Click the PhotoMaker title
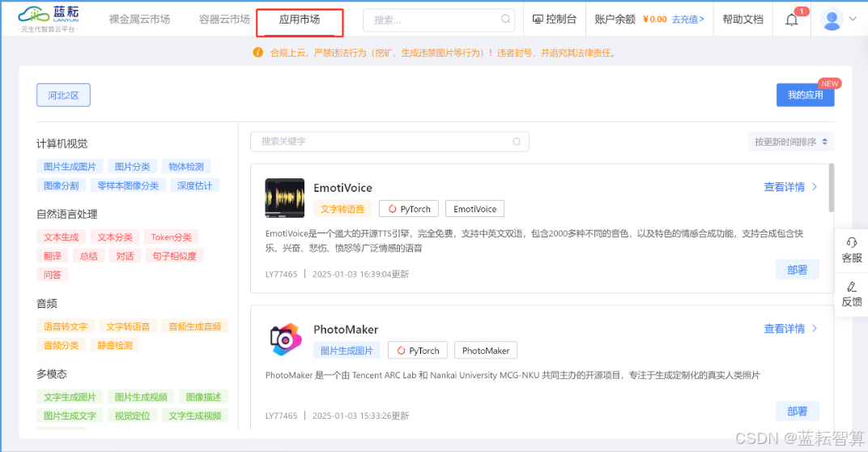 (346, 330)
